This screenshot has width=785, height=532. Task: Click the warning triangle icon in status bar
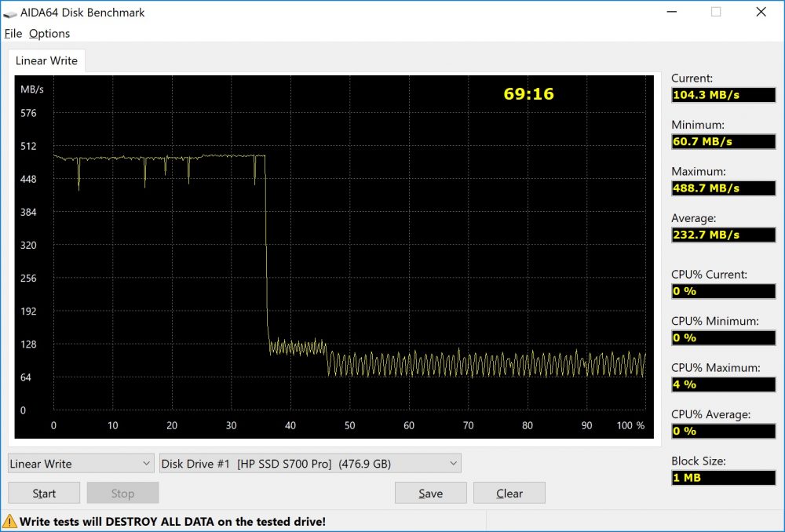(9, 521)
